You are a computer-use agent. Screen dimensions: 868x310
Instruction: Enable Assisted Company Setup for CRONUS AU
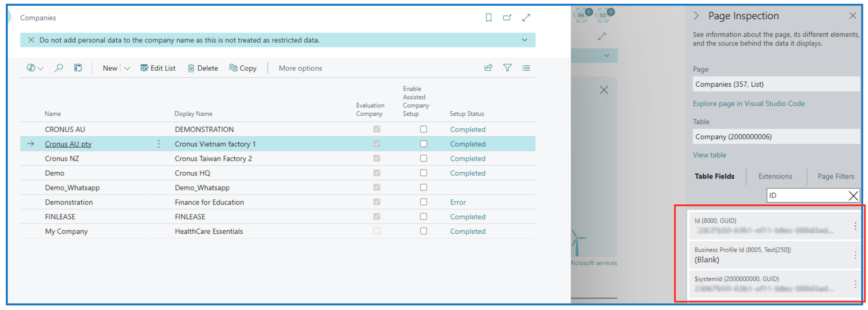coord(423,129)
